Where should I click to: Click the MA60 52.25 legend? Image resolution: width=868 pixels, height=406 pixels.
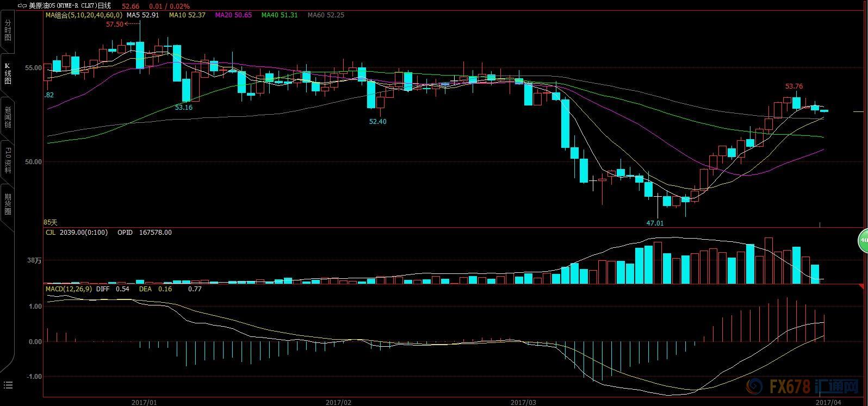pos(326,15)
